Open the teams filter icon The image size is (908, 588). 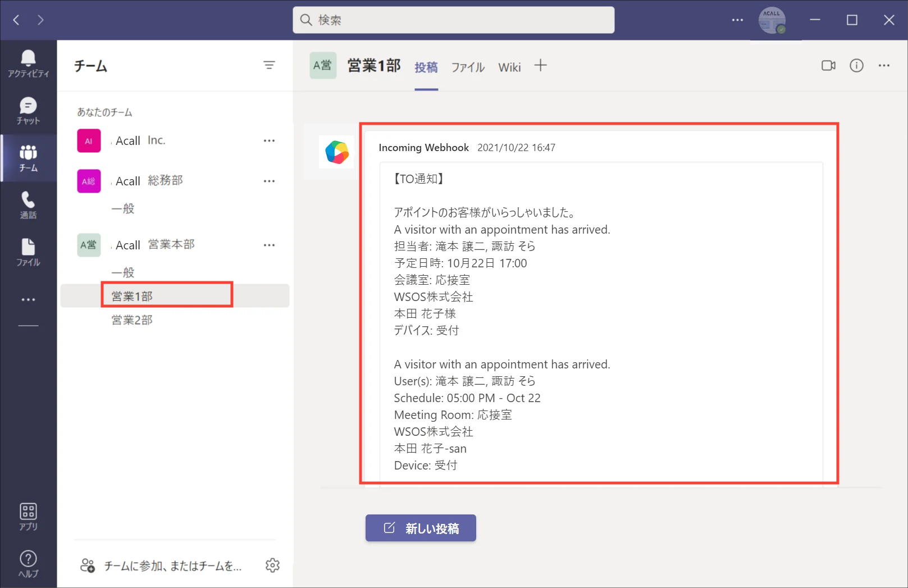(x=269, y=65)
